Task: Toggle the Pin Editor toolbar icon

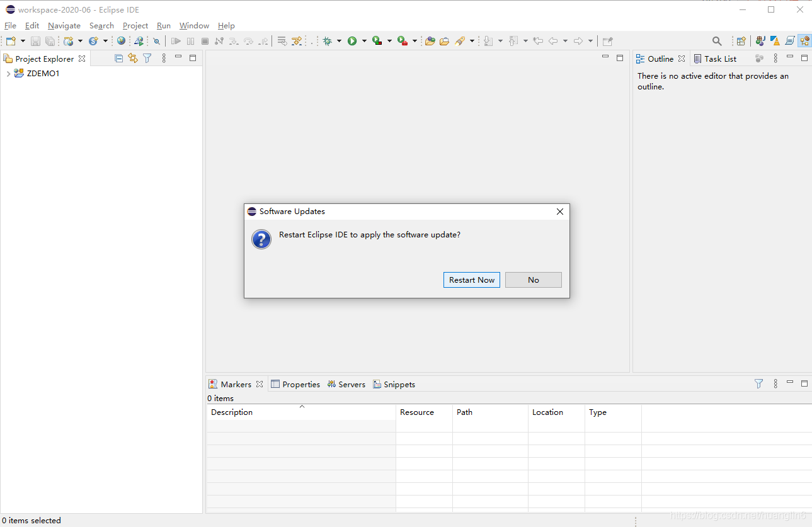Action: coord(607,41)
